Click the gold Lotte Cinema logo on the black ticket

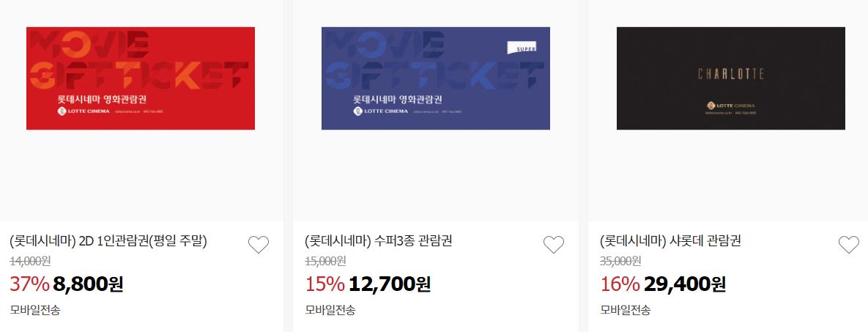pyautogui.click(x=731, y=106)
